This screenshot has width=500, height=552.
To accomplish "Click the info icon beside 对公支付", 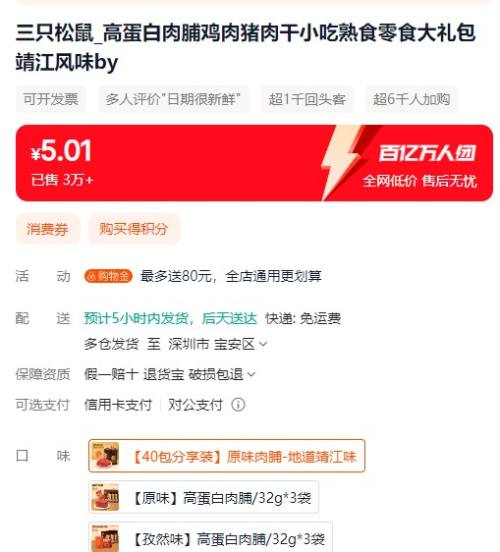I will (238, 404).
